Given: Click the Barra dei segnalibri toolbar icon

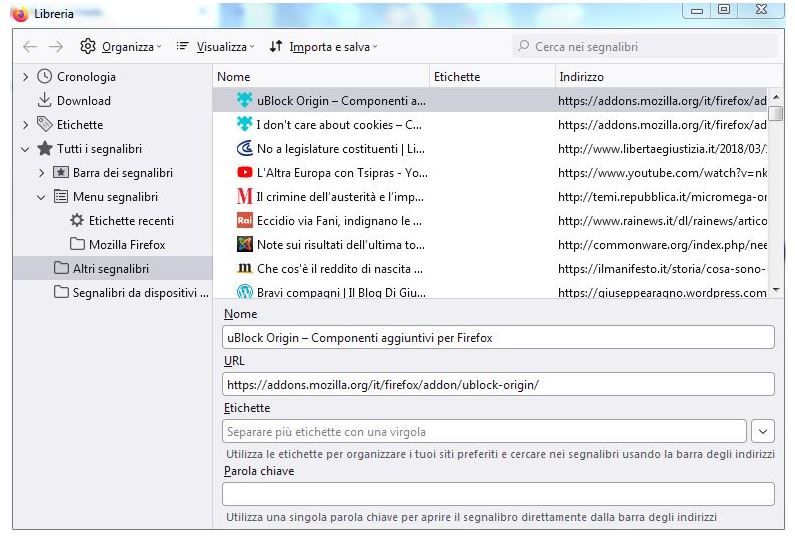Looking at the screenshot, I should coord(61,172).
